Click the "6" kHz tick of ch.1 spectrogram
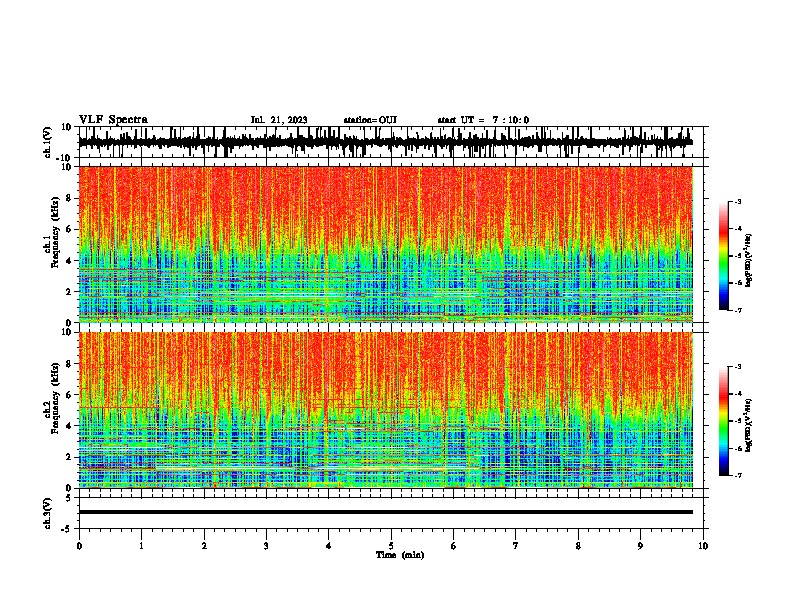792x612 pixels. (x=69, y=229)
